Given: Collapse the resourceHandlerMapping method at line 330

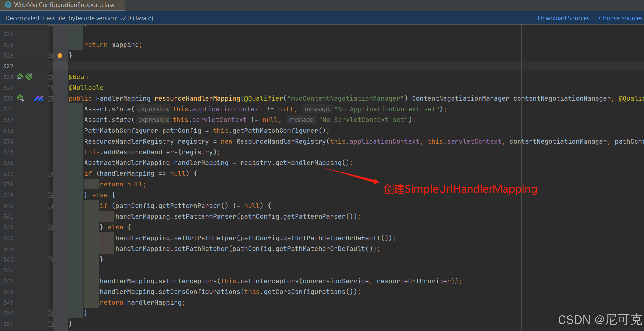Looking at the screenshot, I should (50, 99).
